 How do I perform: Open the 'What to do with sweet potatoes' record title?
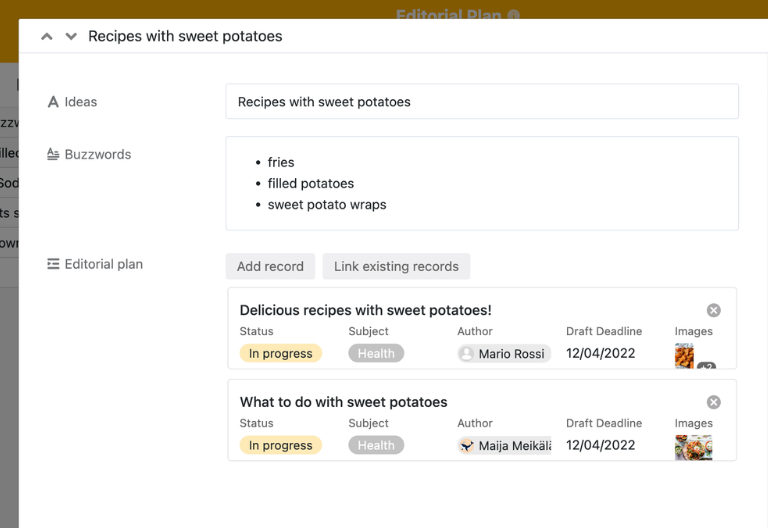click(343, 402)
